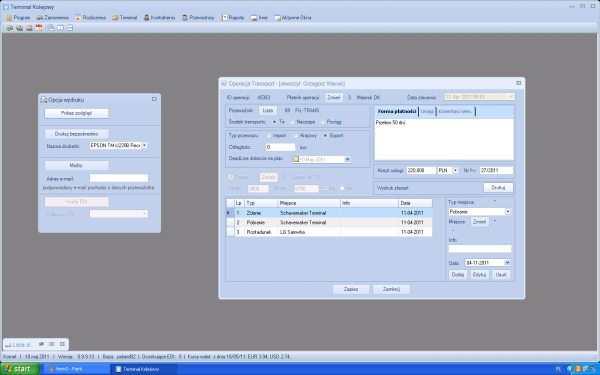This screenshot has width=600, height=375.
Task: Expand the PLN currency dropdown
Action: click(x=455, y=170)
